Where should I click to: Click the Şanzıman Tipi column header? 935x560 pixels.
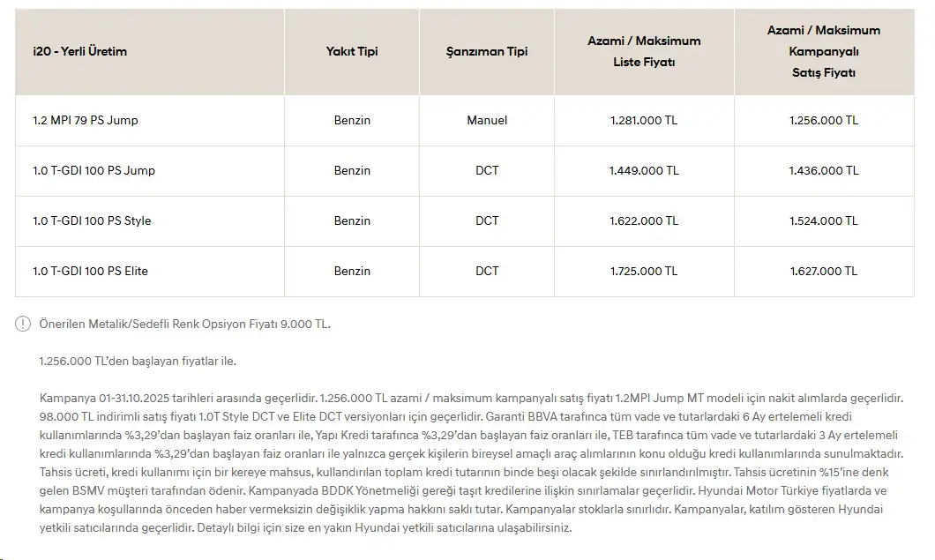point(487,51)
